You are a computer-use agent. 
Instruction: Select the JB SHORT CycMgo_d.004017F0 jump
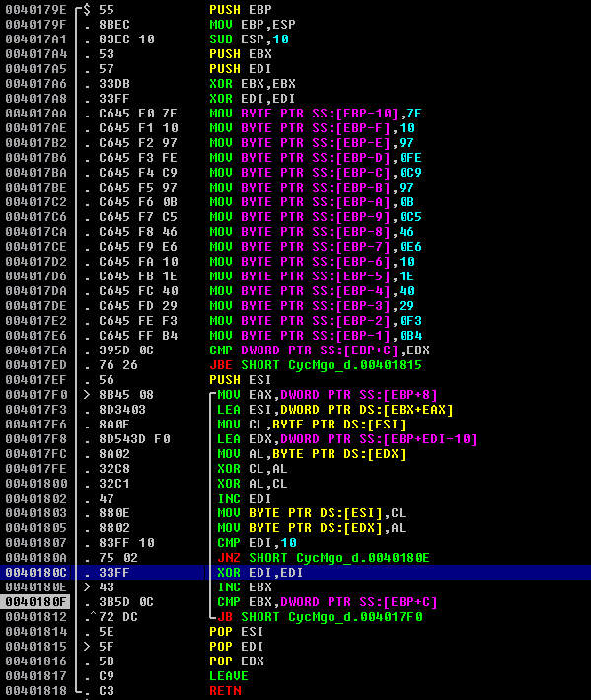[320, 616]
